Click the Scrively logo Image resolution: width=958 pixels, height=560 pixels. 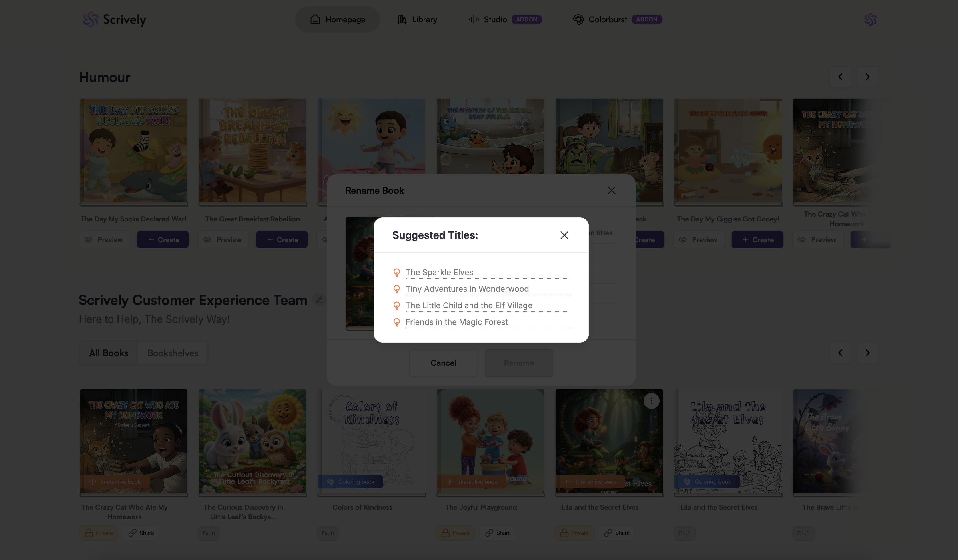(114, 19)
